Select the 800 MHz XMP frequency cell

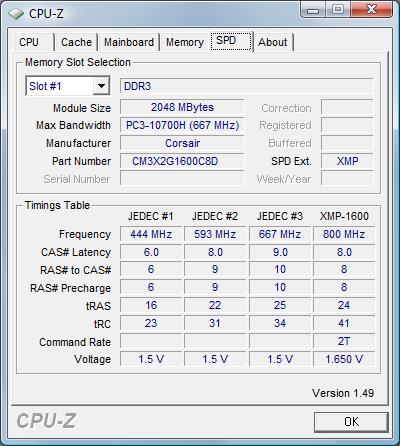coord(344,234)
